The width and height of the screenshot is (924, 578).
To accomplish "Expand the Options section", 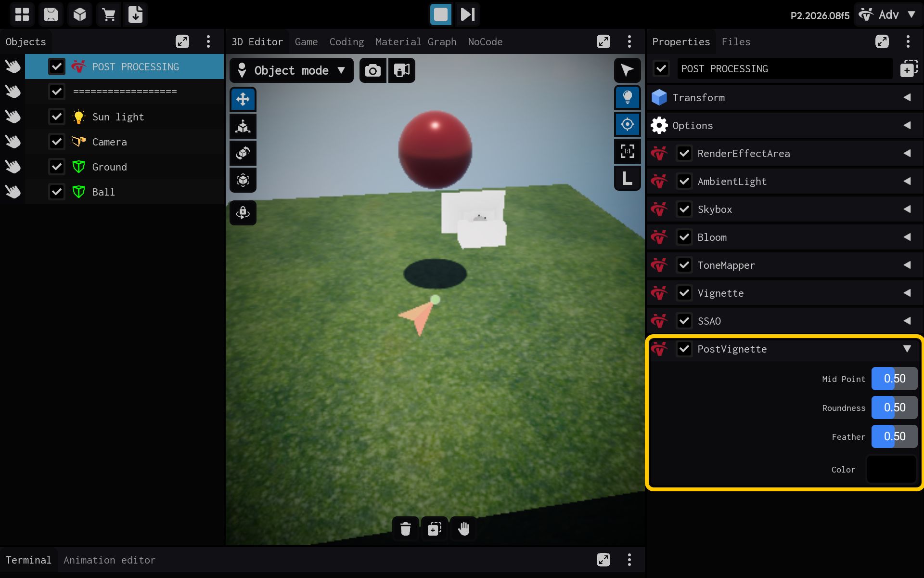I will [x=784, y=125].
